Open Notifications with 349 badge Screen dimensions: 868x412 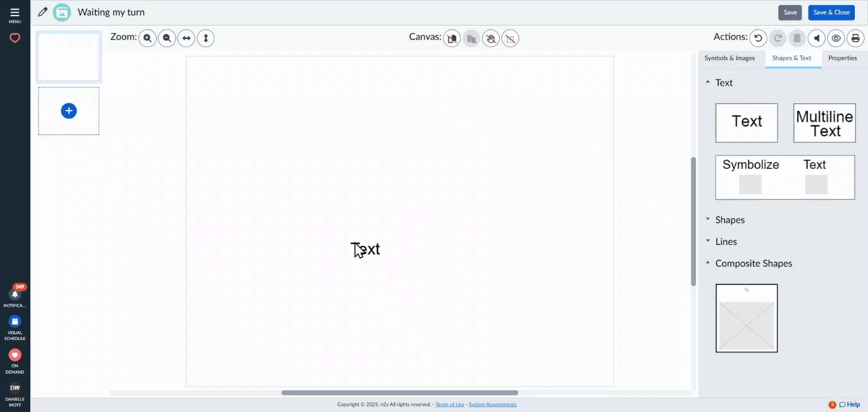point(15,296)
